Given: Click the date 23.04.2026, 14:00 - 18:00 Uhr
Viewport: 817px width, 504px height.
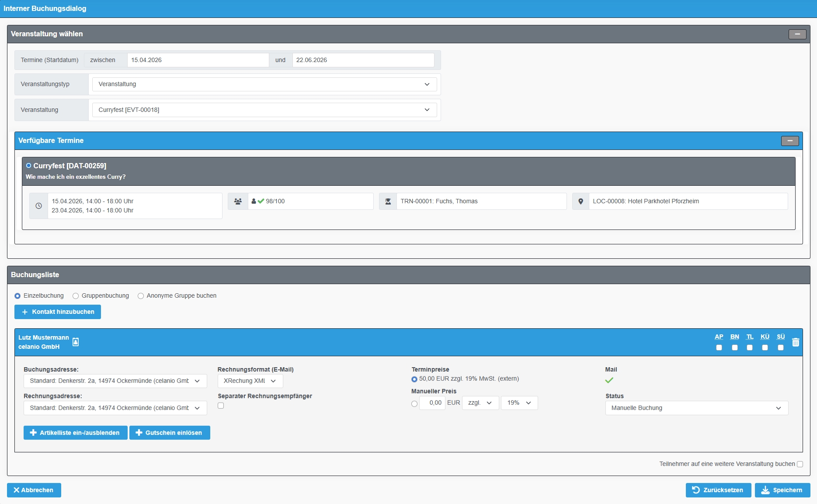Looking at the screenshot, I should [93, 211].
